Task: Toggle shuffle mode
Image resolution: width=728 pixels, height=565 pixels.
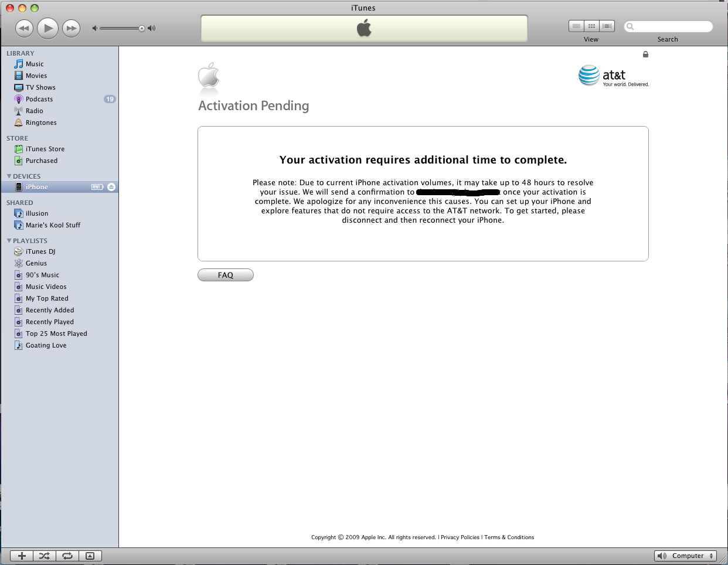Action: click(x=44, y=556)
